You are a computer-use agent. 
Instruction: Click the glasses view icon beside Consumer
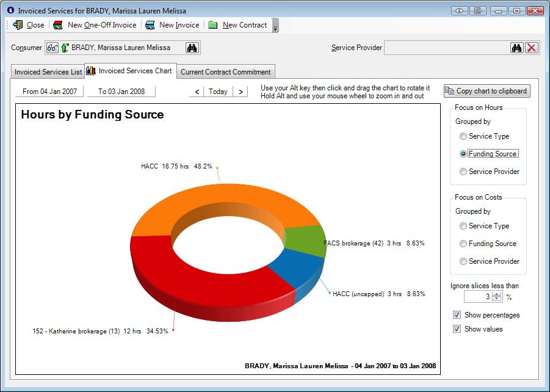pos(52,48)
